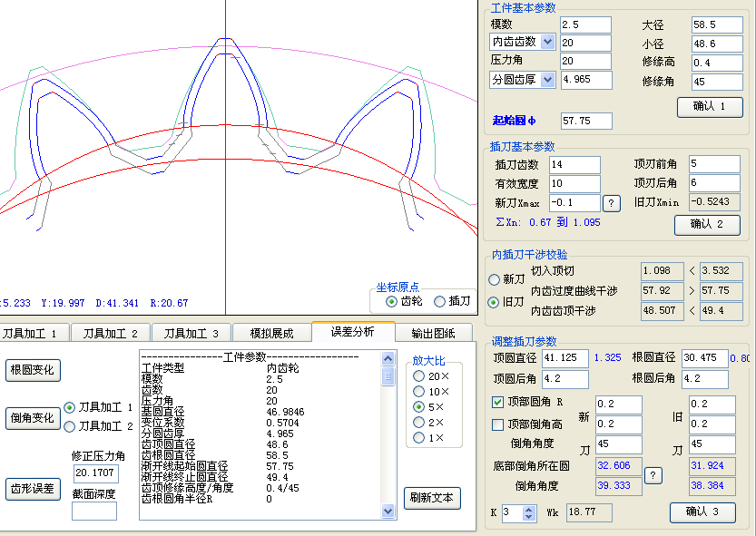The image size is (756, 536).
Task: Click the 顶刃后角 input field
Action: tap(714, 182)
